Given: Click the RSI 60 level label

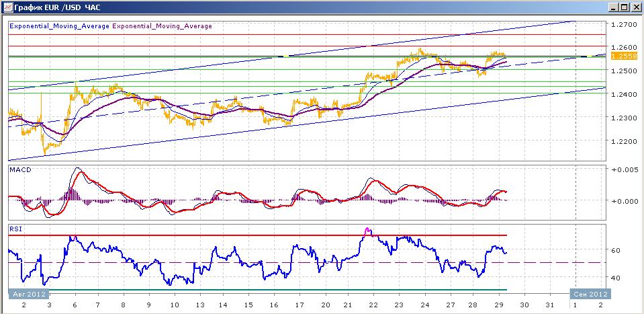Looking at the screenshot, I should 615,250.
